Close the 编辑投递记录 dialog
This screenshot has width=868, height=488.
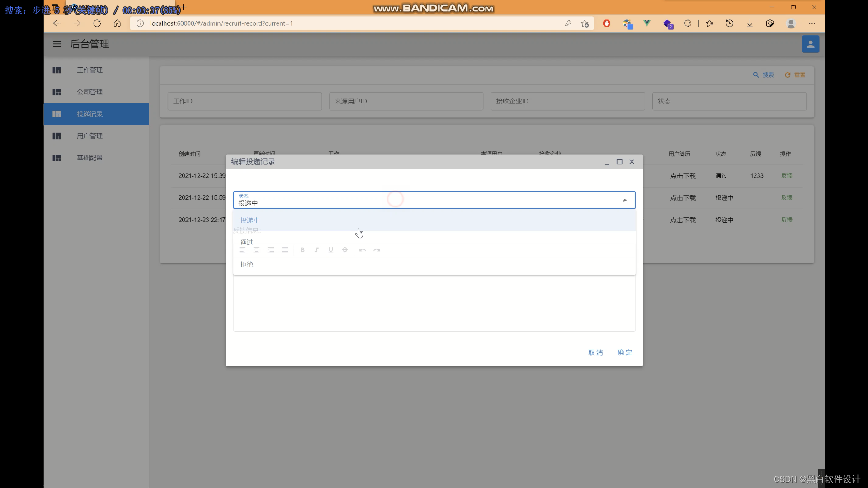(632, 162)
